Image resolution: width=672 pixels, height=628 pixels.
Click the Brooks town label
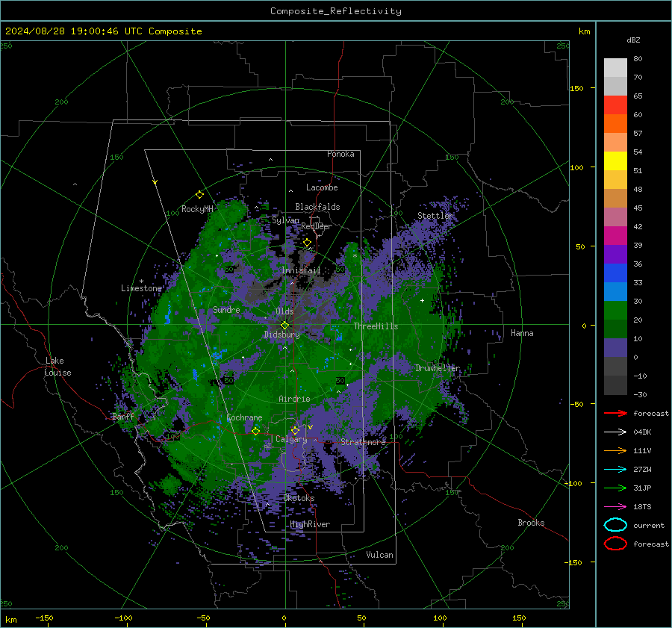point(531,523)
